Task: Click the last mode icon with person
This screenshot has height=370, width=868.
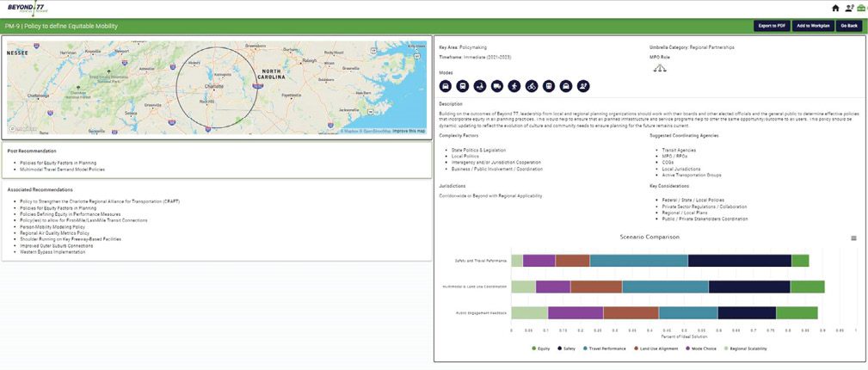Action: tap(583, 86)
